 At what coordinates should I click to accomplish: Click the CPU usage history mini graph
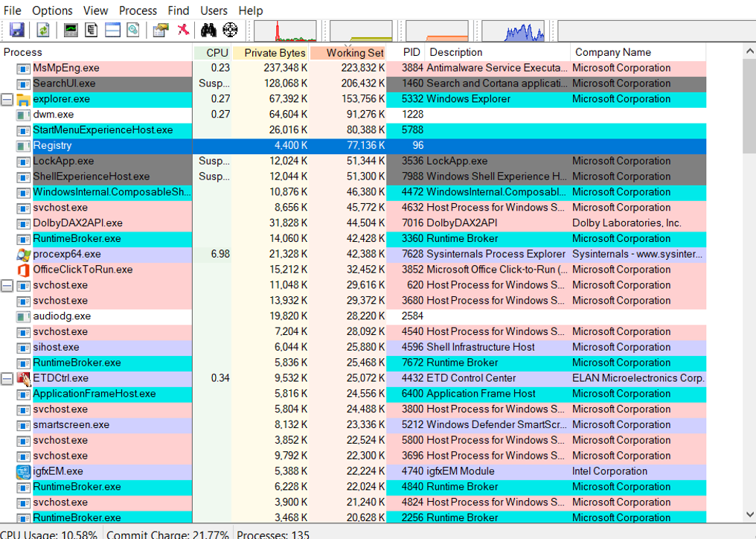[x=285, y=31]
